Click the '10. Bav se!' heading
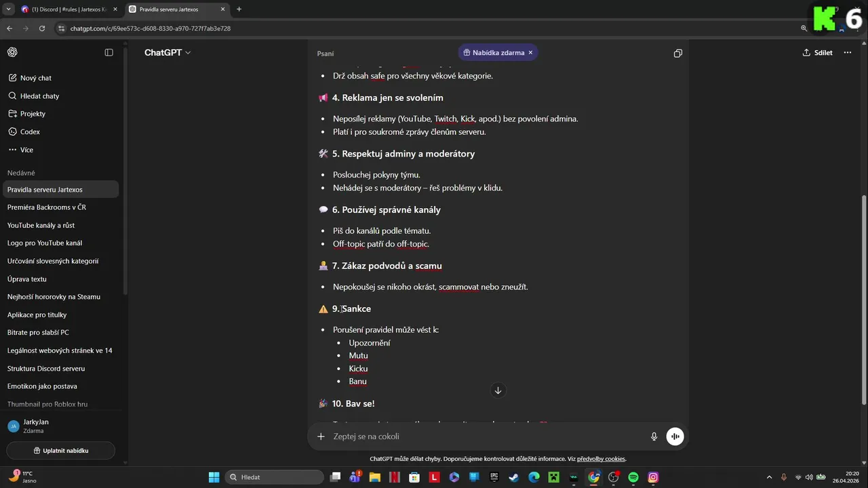Image resolution: width=868 pixels, height=488 pixels. [353, 403]
